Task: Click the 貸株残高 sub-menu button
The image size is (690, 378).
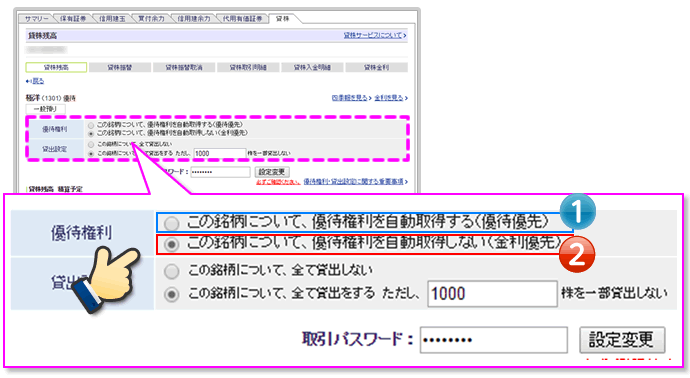Action: pos(56,67)
